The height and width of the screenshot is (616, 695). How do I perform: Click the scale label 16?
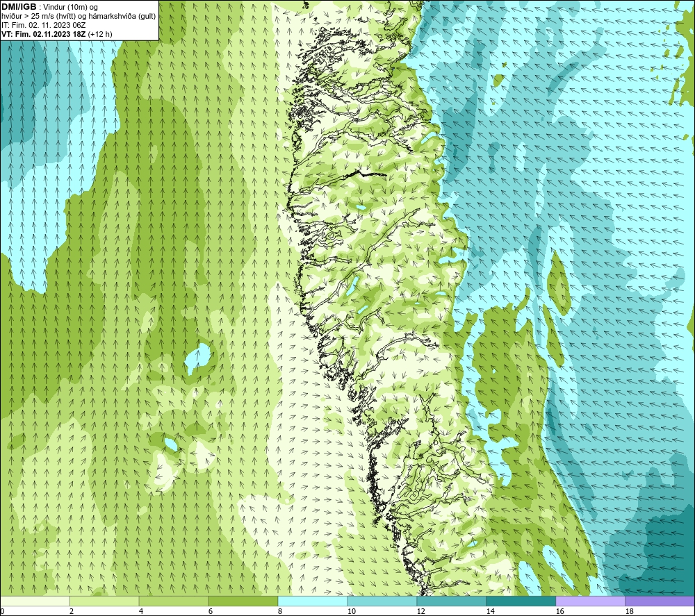[559, 611]
